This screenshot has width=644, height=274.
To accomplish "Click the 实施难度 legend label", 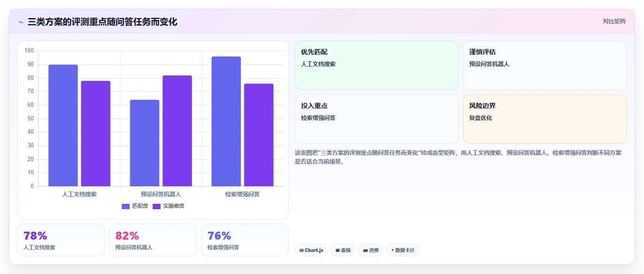I will coord(174,206).
